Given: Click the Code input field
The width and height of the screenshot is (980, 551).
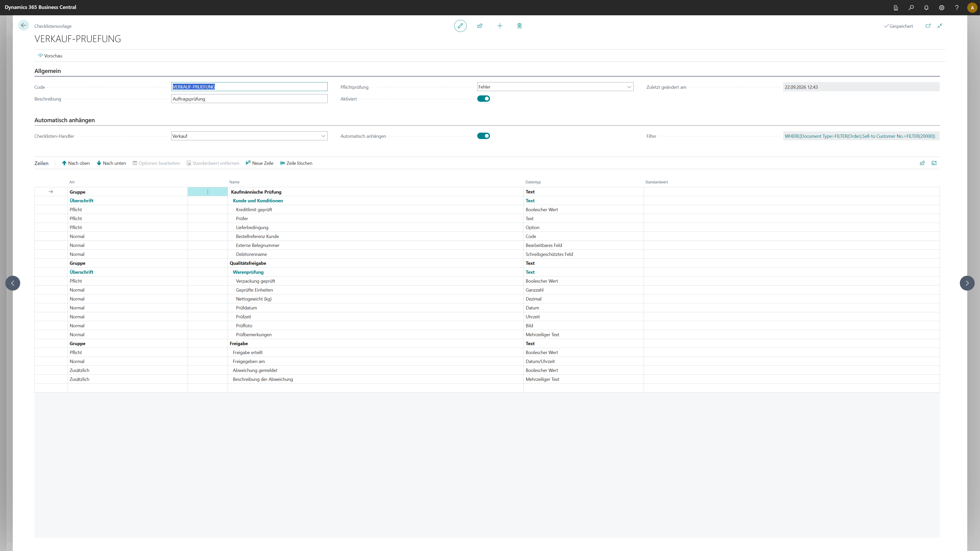Looking at the screenshot, I should pos(250,87).
